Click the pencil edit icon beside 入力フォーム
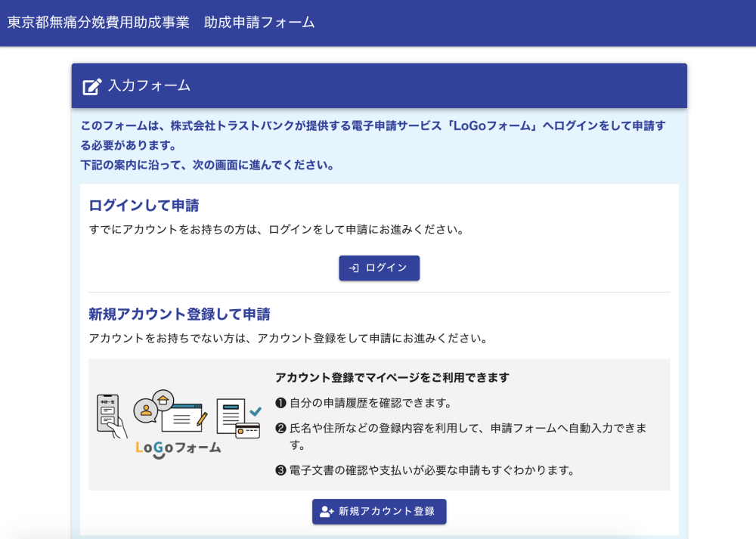The image size is (756, 539). pos(91,86)
